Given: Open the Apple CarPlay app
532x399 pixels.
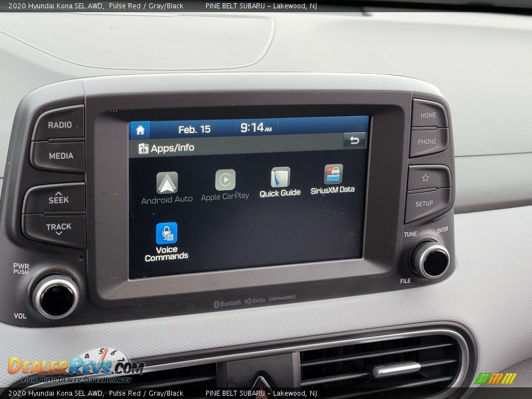Looking at the screenshot, I should coord(225,185).
